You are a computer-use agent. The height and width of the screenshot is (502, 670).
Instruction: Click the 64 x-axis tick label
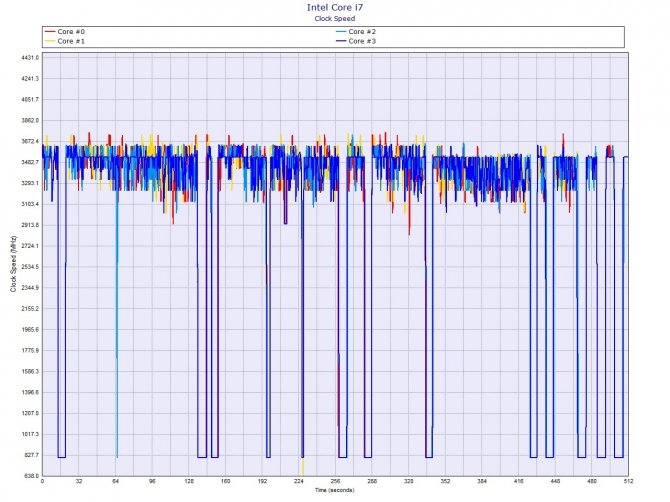[115, 481]
